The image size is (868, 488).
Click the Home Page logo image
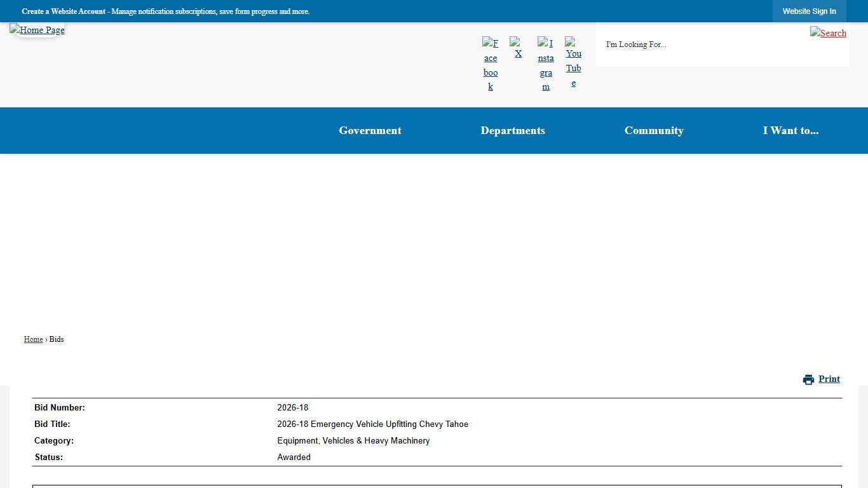click(37, 30)
